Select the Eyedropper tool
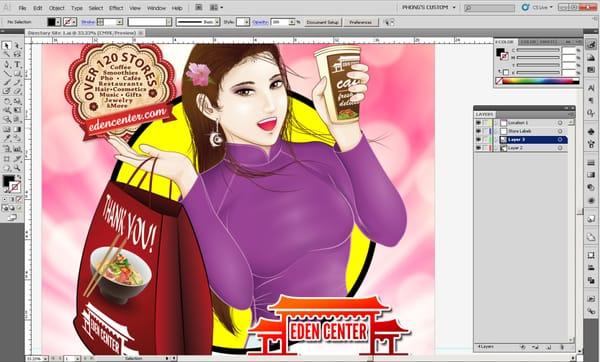600x362 pixels. [7, 139]
